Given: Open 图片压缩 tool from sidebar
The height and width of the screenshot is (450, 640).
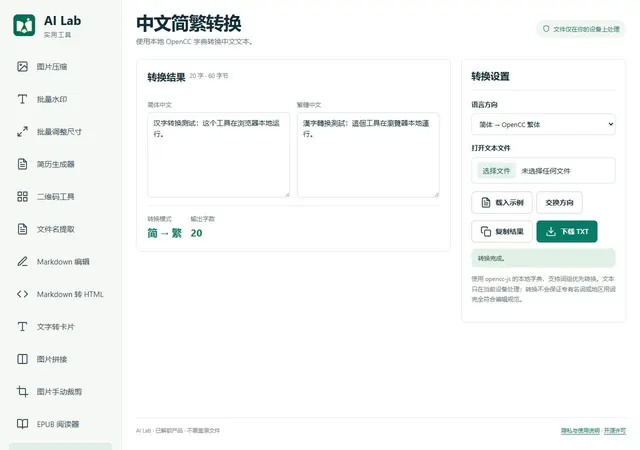Looking at the screenshot, I should tap(60, 67).
